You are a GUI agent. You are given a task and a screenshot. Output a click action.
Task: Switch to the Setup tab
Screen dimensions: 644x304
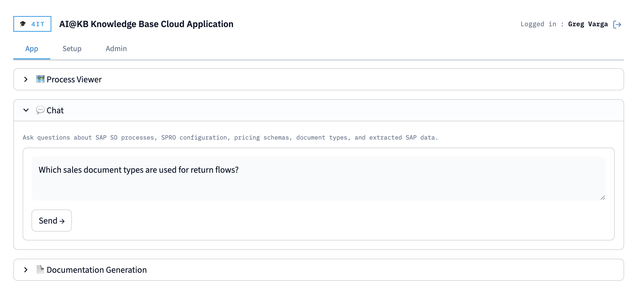[x=72, y=49]
